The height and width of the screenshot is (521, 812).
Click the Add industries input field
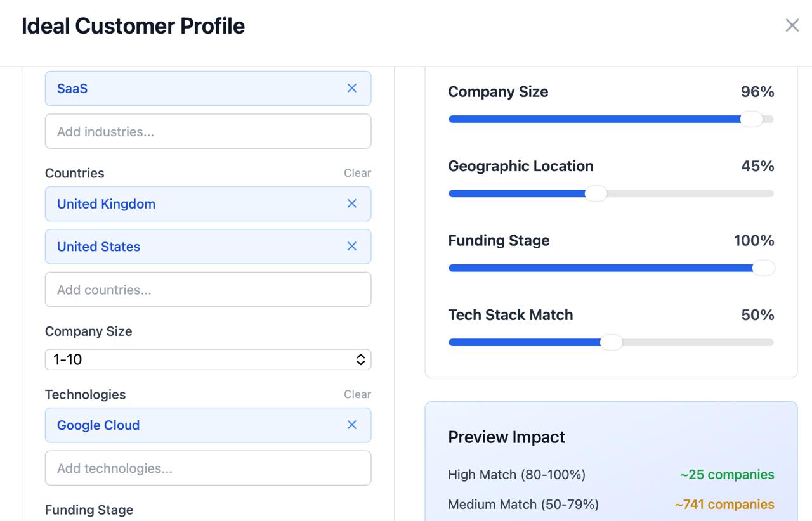[x=208, y=131]
